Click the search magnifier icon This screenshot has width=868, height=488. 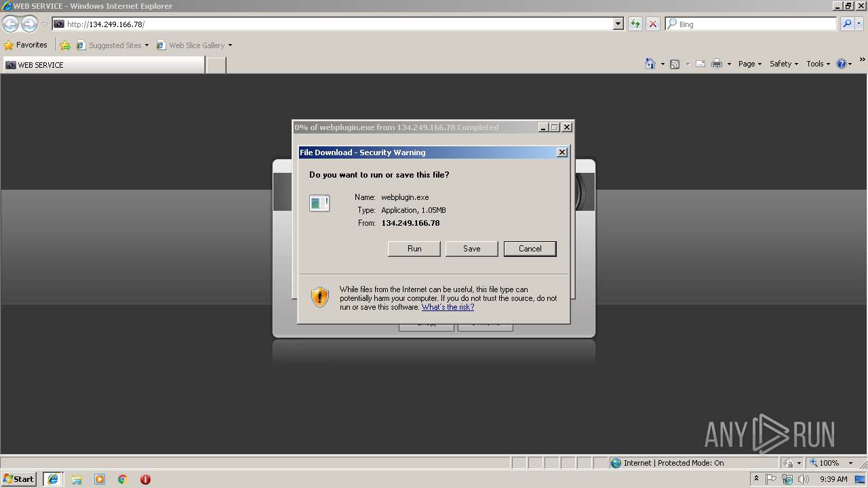click(x=846, y=24)
